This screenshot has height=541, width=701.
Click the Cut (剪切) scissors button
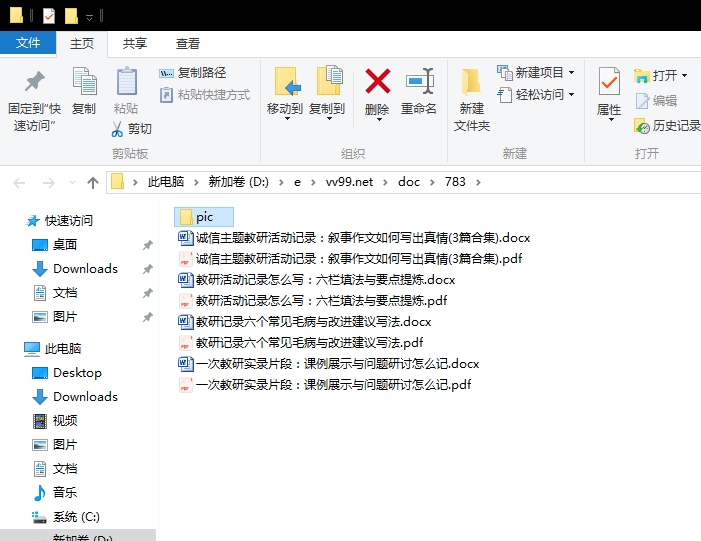(x=131, y=129)
